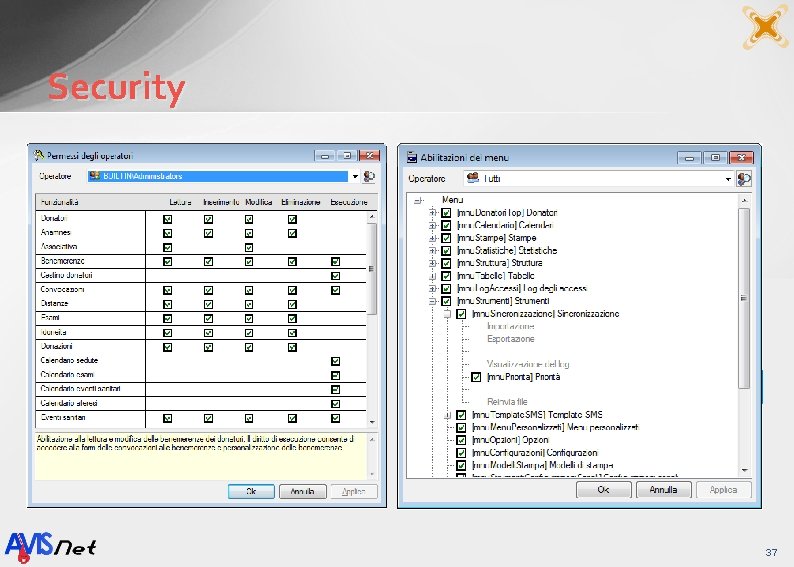Screen dimensions: 794x567
Task: Click the Tutti users icon in Operatore field
Action: pos(473,178)
